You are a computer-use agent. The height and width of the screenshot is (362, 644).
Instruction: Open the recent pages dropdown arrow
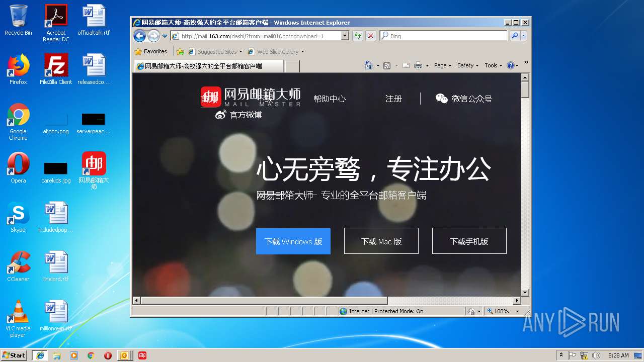165,36
